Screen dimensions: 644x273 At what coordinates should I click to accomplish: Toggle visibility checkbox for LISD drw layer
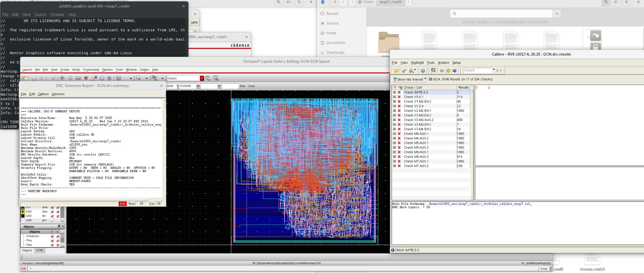(52, 212)
